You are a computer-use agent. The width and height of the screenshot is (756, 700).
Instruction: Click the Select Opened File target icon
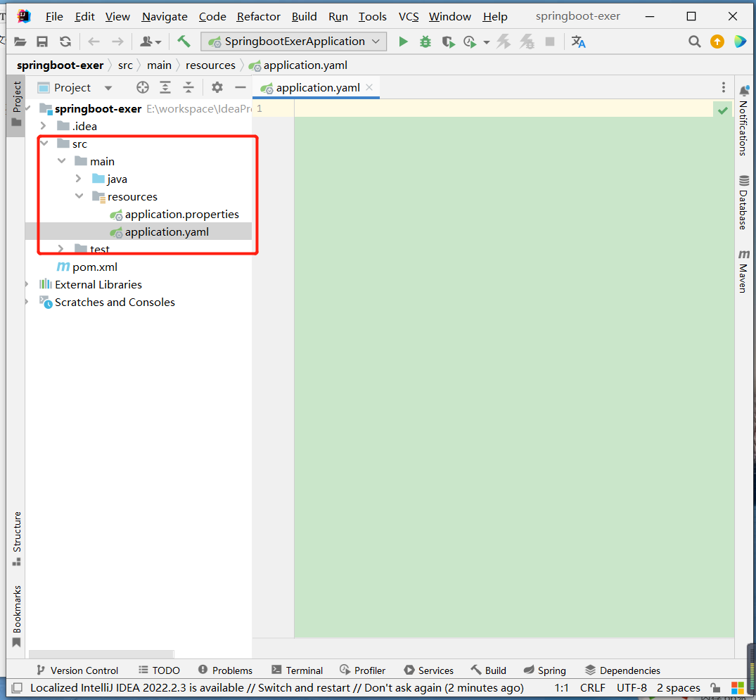click(142, 87)
